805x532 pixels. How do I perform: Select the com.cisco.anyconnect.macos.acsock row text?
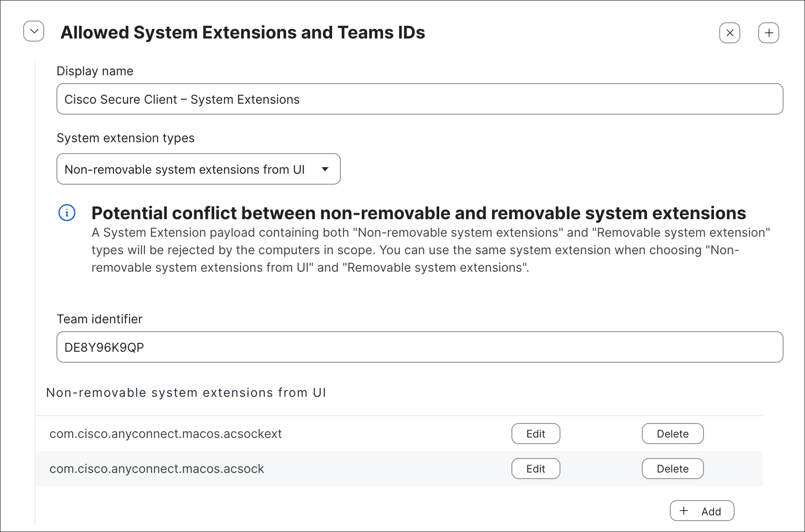coord(157,469)
